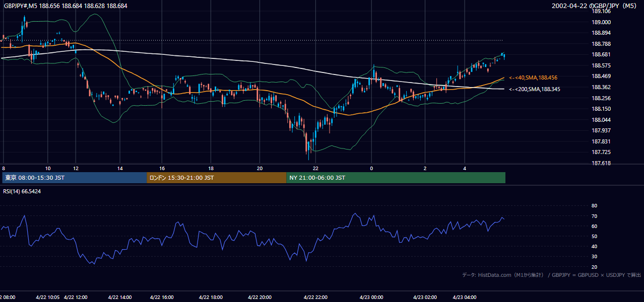This screenshot has width=644, height=302.
Task: Click the 187.725 price axis label
Action: pos(601,152)
